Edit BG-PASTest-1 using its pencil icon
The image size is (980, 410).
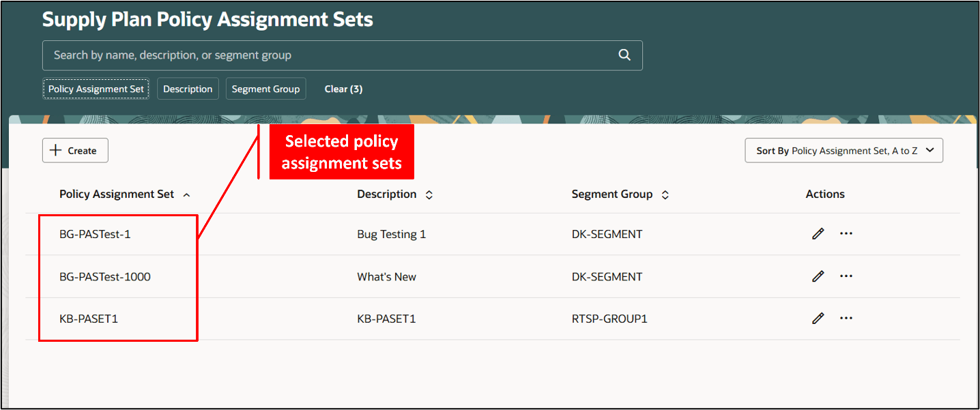click(818, 233)
